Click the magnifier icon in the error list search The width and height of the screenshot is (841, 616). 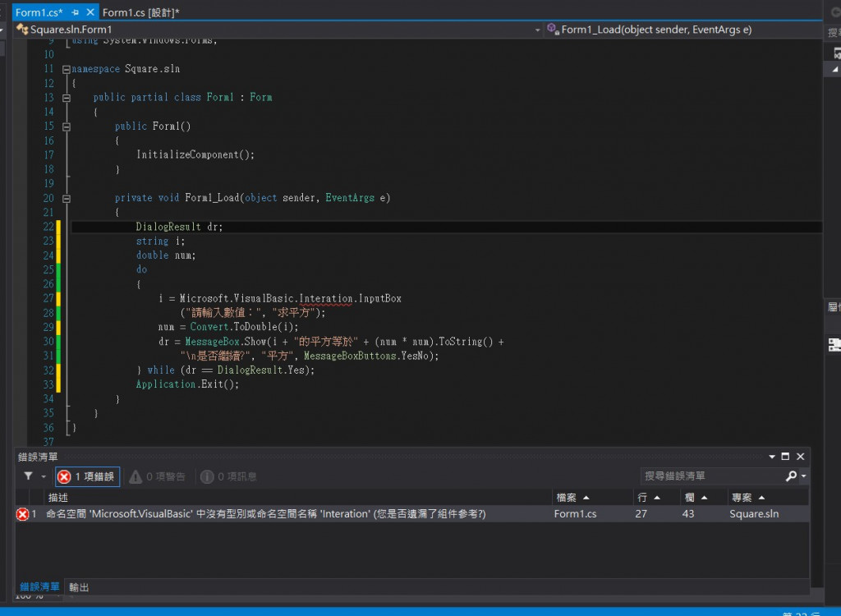(x=791, y=476)
